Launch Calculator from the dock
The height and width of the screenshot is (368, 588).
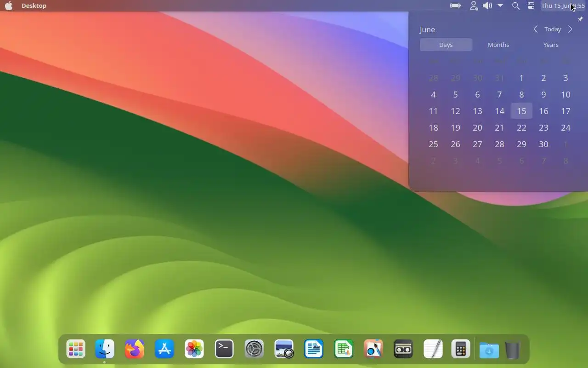tap(461, 349)
